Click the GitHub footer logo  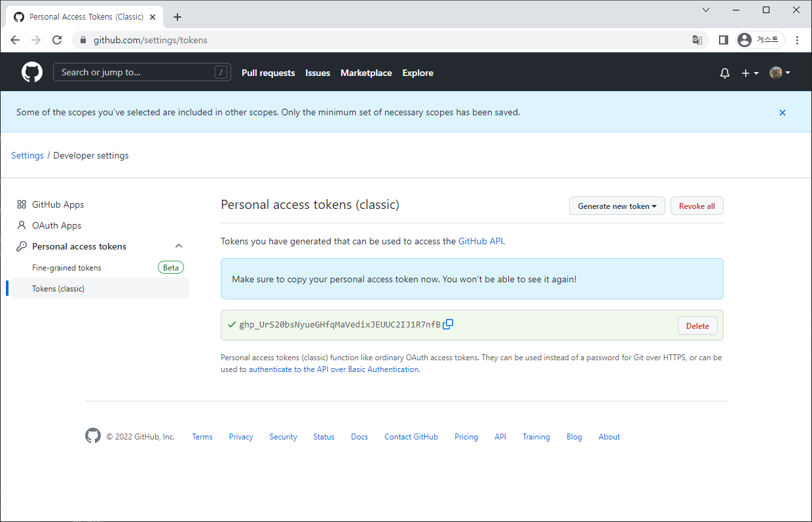pos(93,436)
